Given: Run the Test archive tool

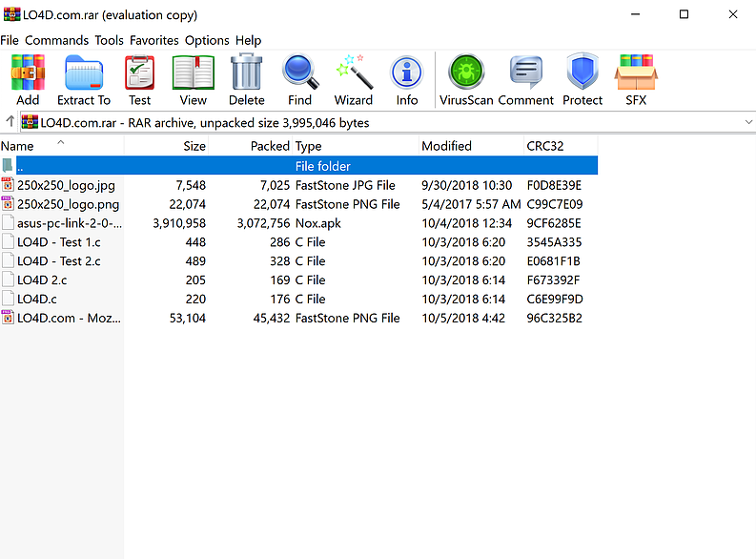Looking at the screenshot, I should [x=140, y=72].
